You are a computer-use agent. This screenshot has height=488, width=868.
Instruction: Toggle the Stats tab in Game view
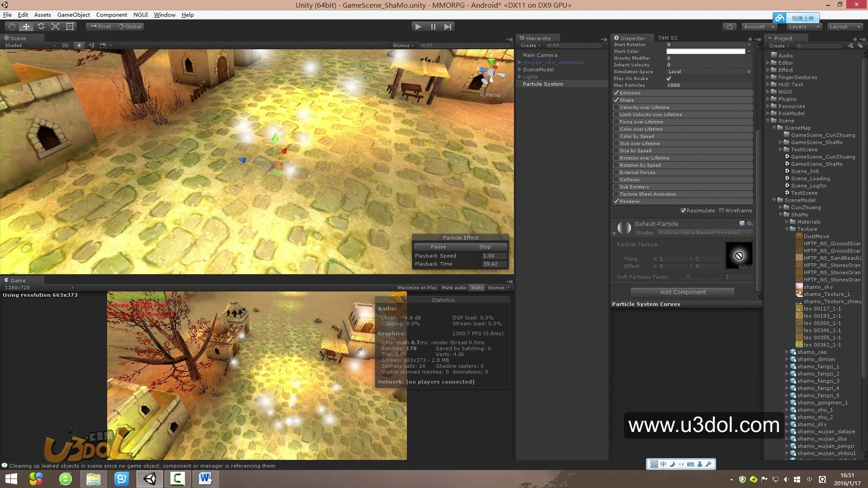476,288
